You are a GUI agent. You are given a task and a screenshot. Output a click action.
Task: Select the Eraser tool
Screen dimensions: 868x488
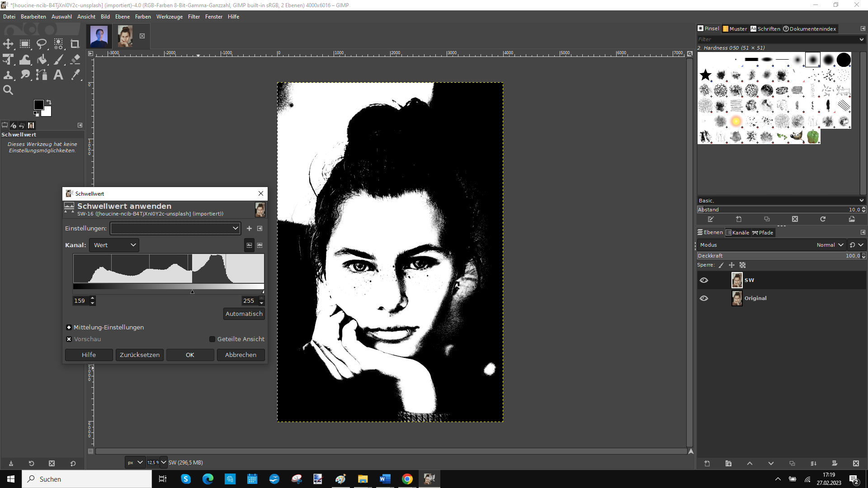click(x=75, y=59)
